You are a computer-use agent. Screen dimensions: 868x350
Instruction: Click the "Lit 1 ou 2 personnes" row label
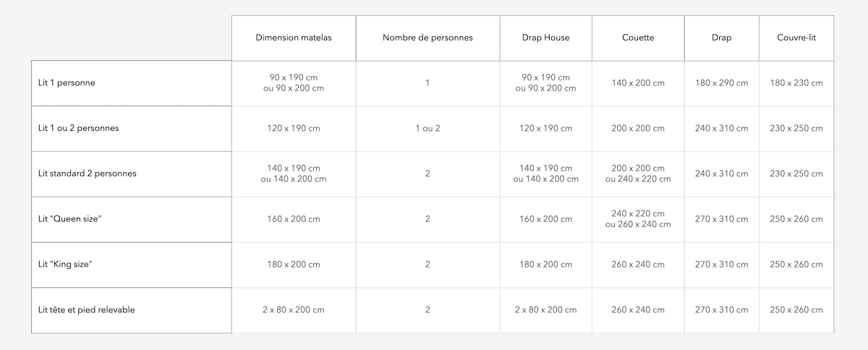coord(79,128)
